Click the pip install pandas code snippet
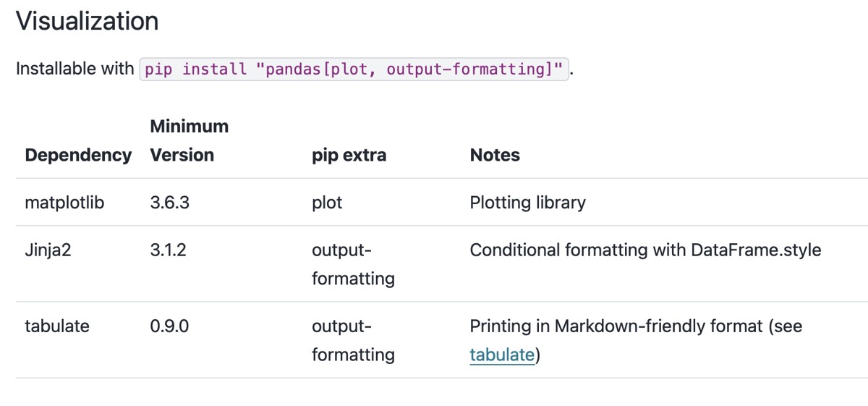868x406 pixels. 354,69
